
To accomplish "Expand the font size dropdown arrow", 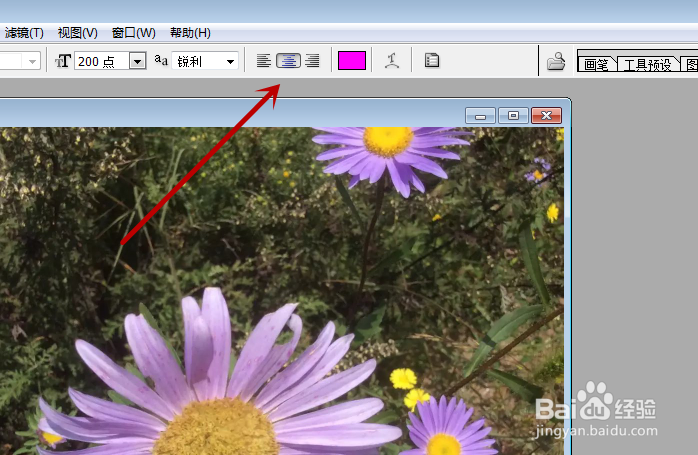I will (138, 61).
